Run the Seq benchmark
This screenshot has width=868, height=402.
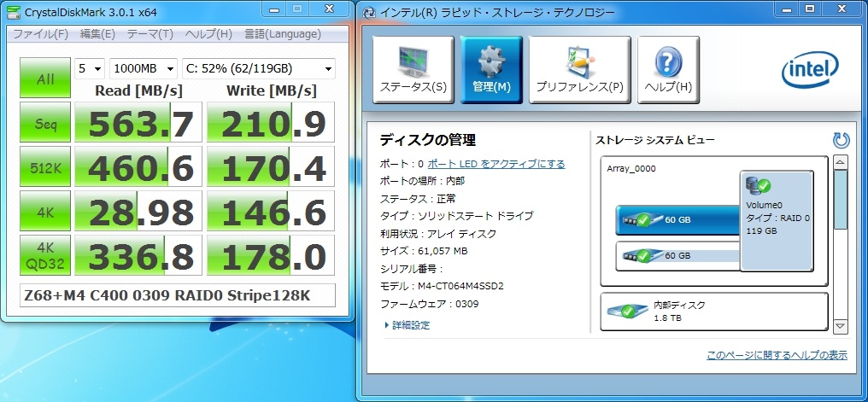(x=45, y=122)
